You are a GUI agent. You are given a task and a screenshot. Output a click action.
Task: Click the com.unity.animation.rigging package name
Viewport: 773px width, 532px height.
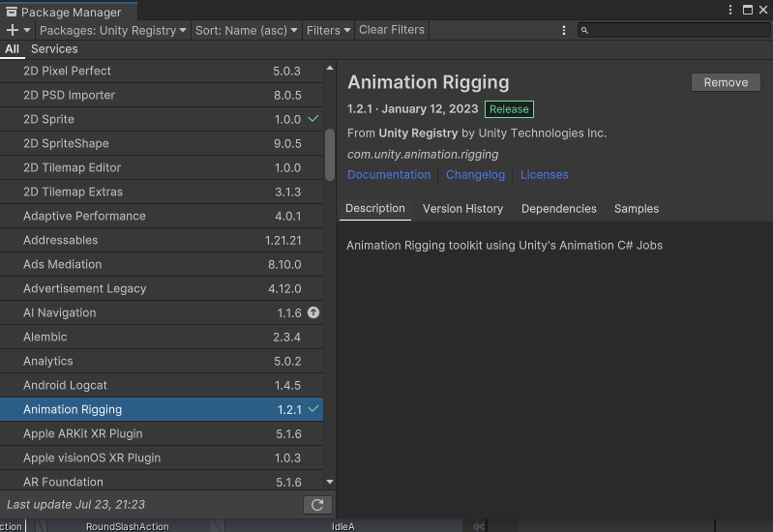[x=423, y=155]
